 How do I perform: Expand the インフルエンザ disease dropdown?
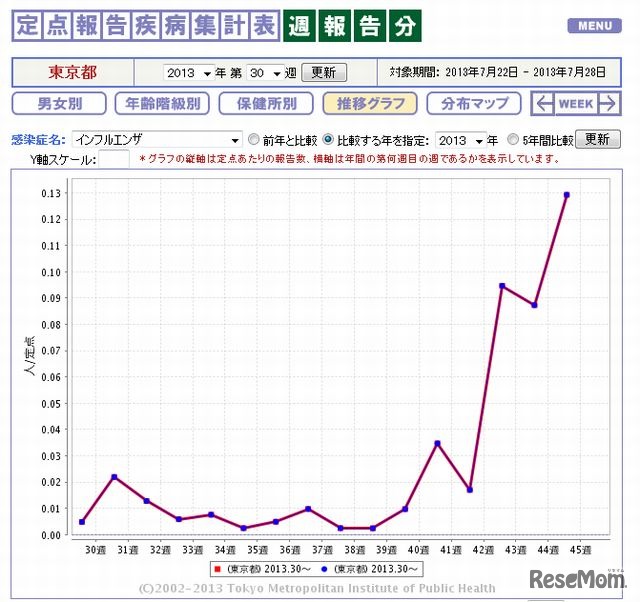point(157,140)
